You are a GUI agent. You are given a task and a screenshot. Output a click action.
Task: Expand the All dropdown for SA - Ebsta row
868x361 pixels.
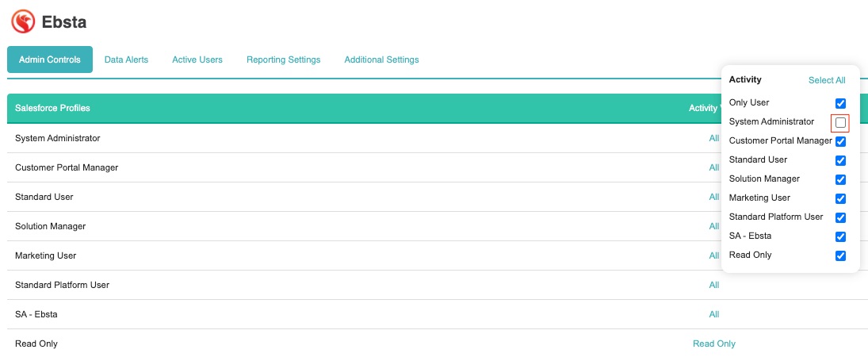pyautogui.click(x=713, y=314)
